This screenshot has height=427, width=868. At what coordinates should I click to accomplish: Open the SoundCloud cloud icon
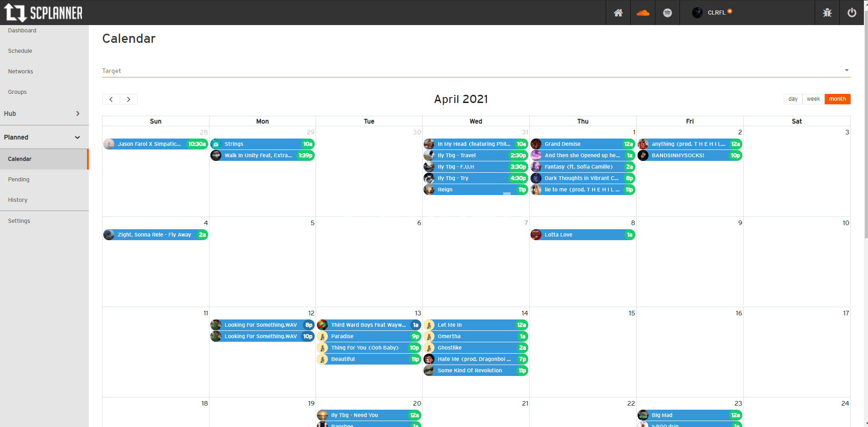[643, 13]
